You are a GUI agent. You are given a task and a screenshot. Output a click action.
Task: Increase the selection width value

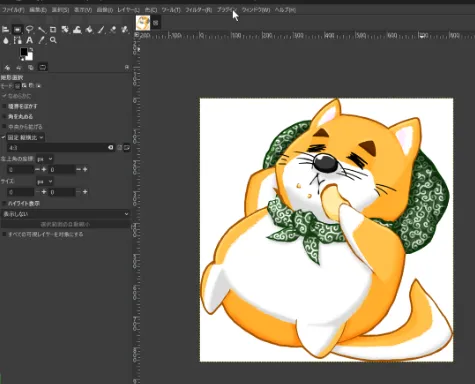click(44, 192)
